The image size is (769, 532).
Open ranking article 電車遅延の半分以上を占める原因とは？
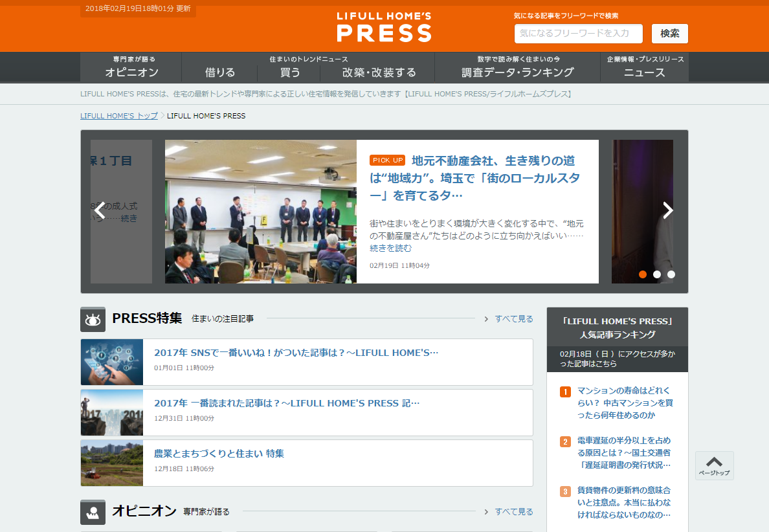(624, 452)
